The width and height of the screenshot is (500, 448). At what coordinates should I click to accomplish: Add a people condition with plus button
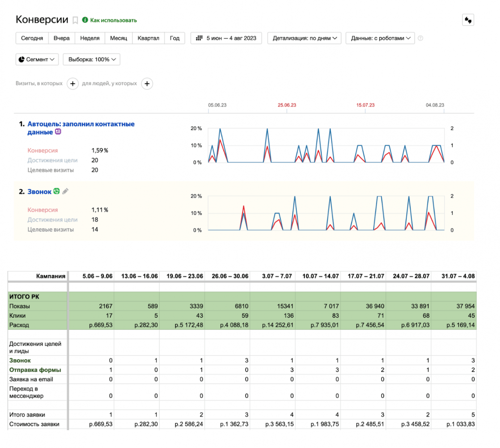point(147,84)
